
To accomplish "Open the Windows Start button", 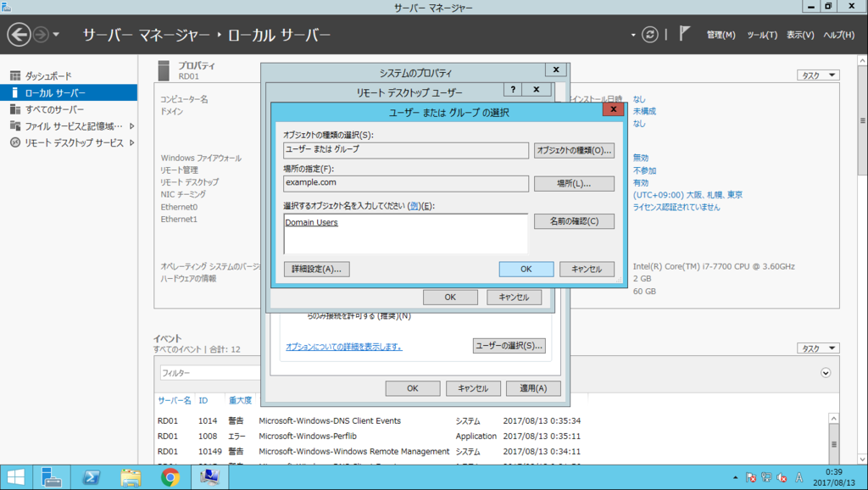I will (x=15, y=477).
